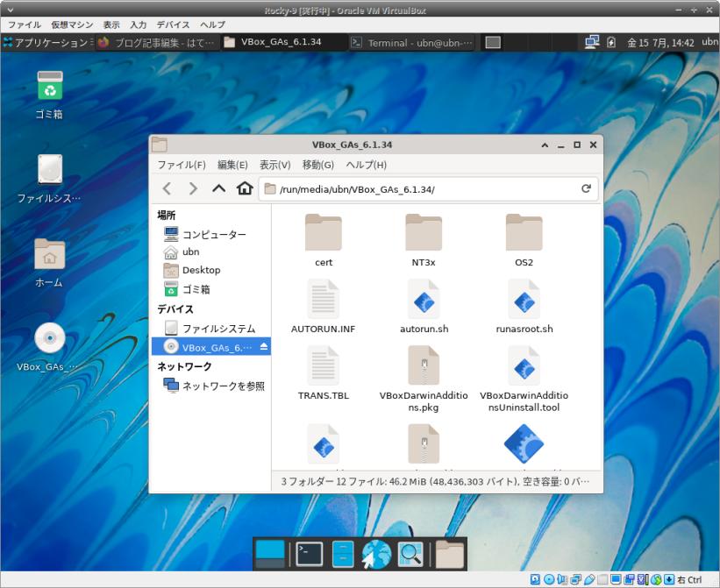The height and width of the screenshot is (588, 720).
Task: Click VirtualBox audio status icon
Action: coord(562,579)
